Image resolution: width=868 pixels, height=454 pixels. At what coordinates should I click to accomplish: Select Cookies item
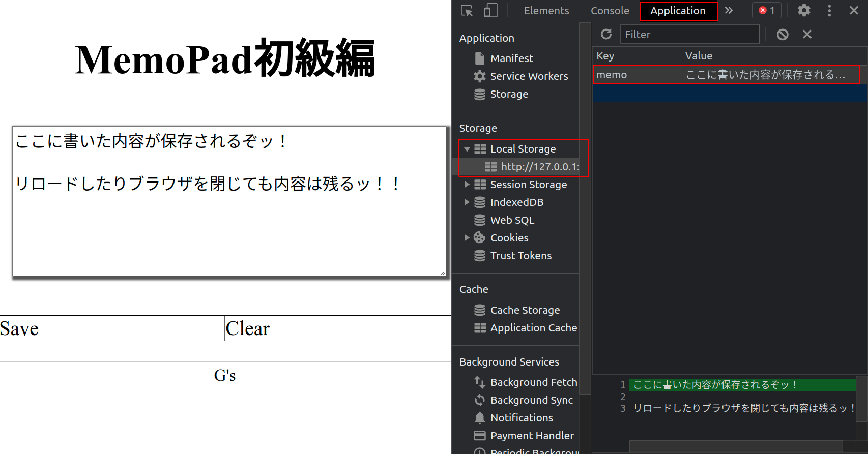tap(509, 238)
